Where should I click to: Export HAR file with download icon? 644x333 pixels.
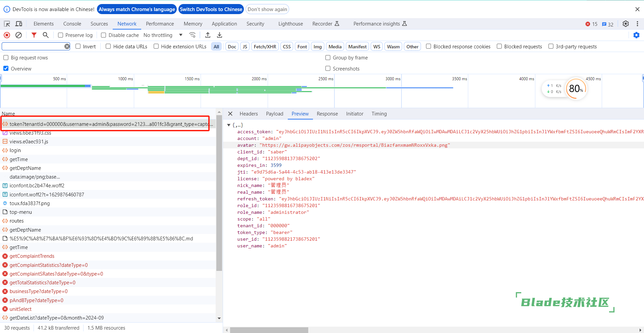[219, 35]
